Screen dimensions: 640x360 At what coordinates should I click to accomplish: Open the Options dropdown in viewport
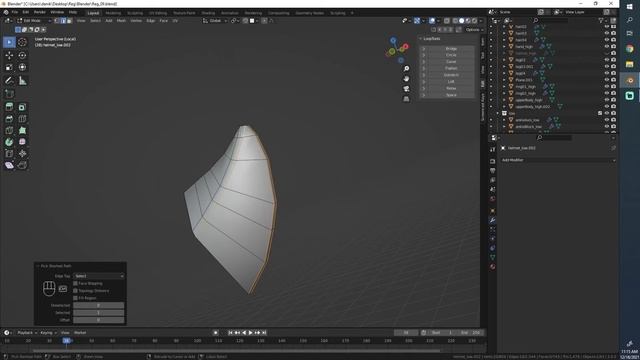(x=475, y=30)
